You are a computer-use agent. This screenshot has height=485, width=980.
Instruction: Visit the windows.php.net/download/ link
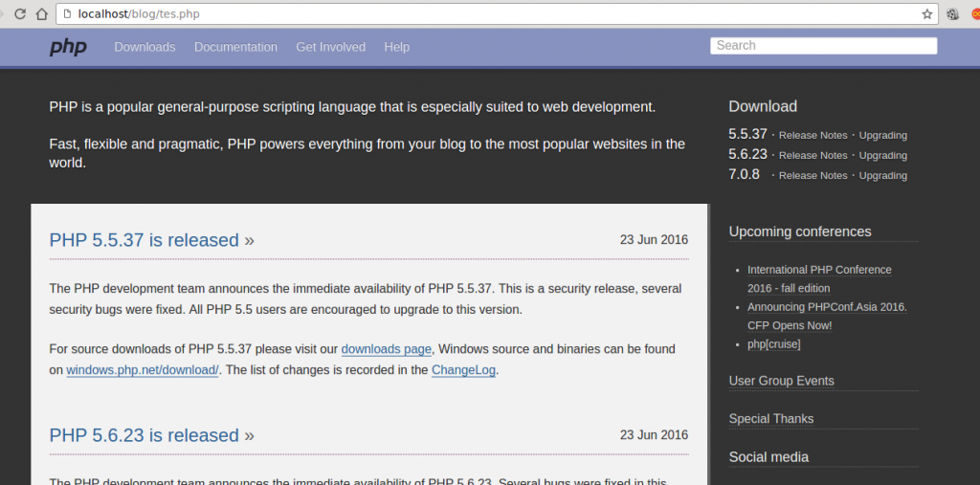143,370
